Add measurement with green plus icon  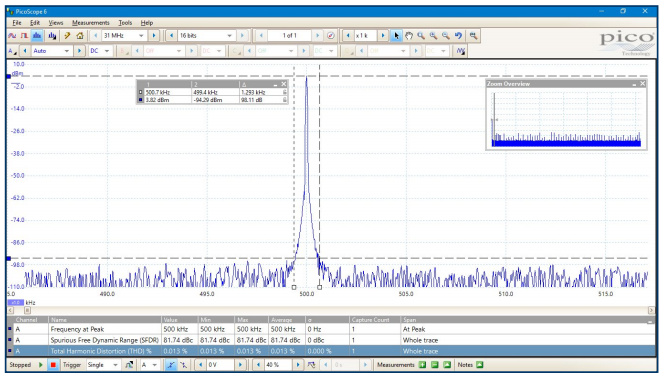click(422, 365)
